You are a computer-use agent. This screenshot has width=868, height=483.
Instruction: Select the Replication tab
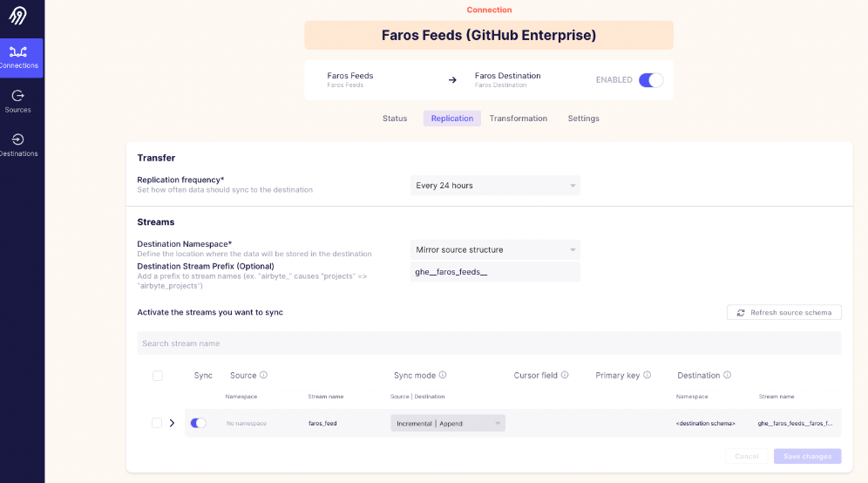pyautogui.click(x=452, y=119)
